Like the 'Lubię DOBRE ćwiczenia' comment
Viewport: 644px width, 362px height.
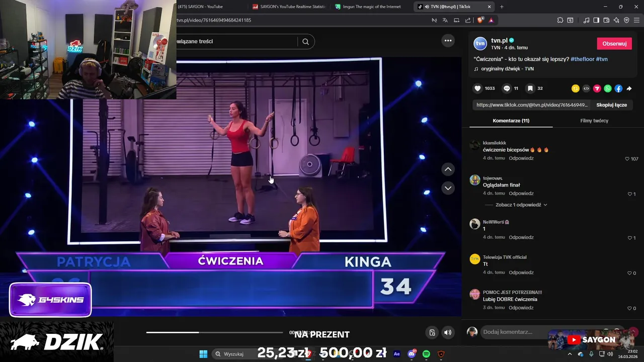(630, 308)
